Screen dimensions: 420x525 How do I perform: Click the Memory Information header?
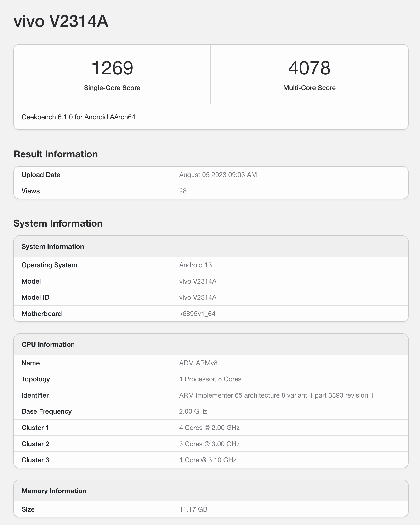point(54,491)
